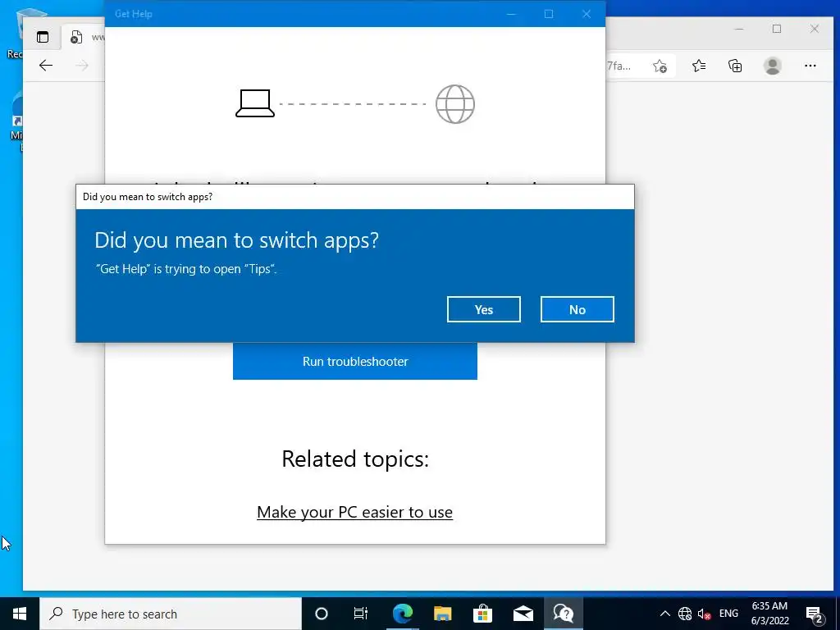Go back in Edge browser
The width and height of the screenshot is (840, 630).
tap(46, 66)
